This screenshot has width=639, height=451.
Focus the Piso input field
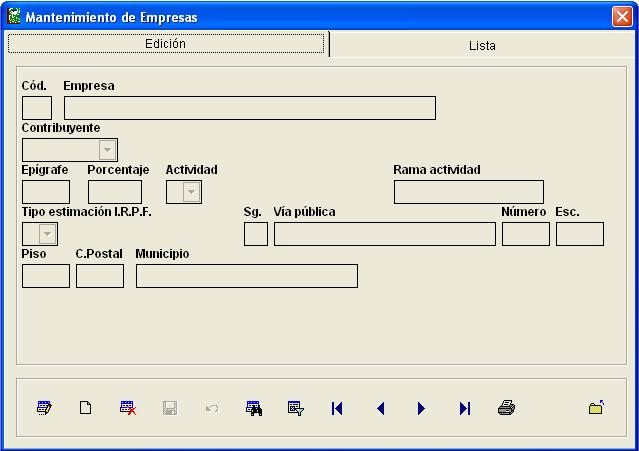pos(46,276)
